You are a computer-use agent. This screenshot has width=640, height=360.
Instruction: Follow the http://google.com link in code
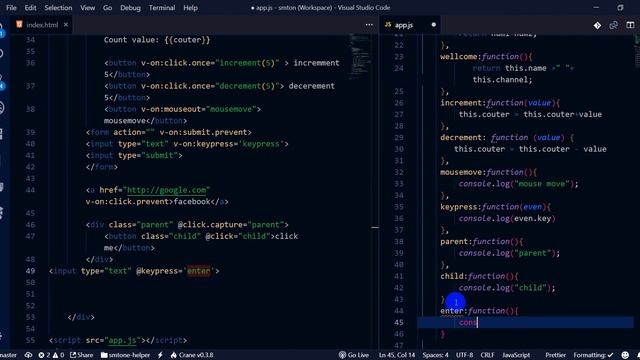point(167,190)
